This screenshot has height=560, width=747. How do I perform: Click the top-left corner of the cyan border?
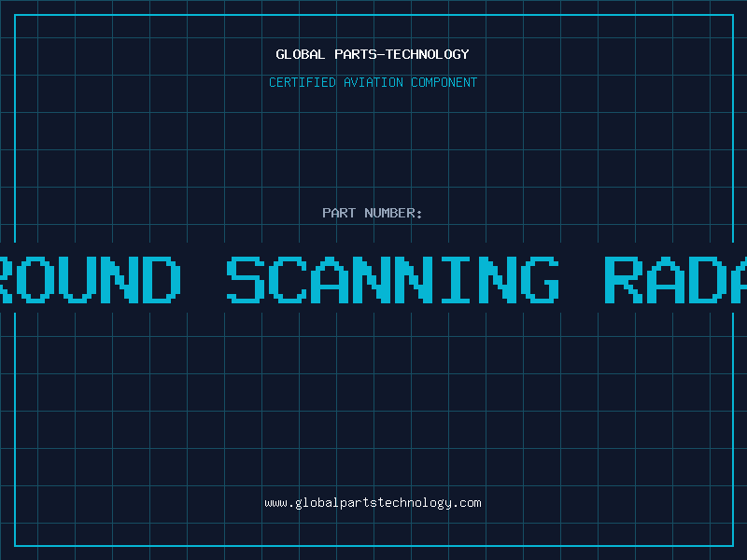(15, 15)
